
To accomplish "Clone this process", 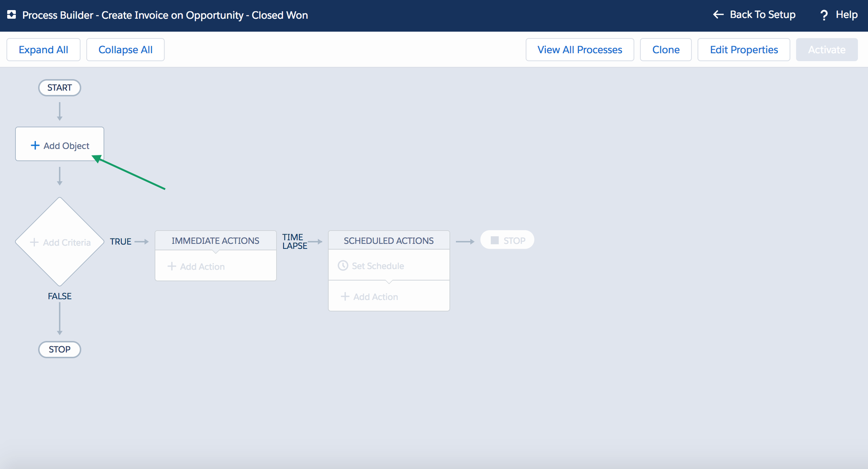I will pos(666,50).
